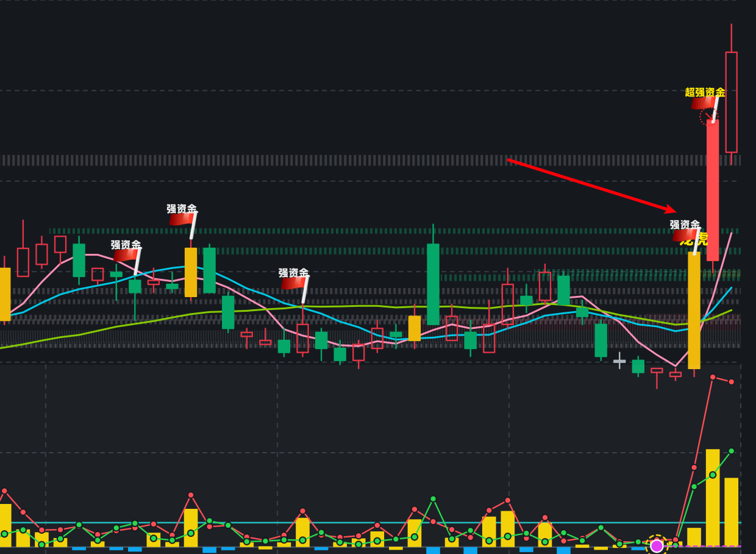
Task: Click the 强资金 flag beside the 龙虎 label
Action: pyautogui.click(x=686, y=236)
